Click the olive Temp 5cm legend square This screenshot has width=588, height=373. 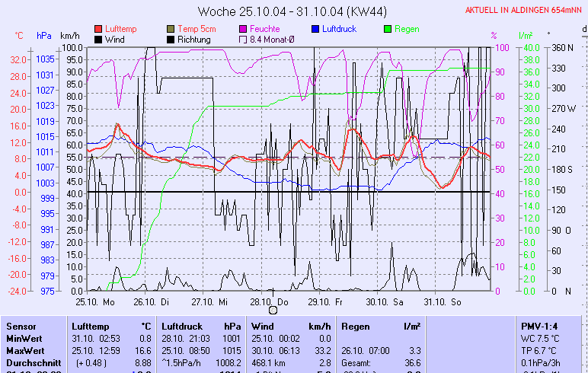click(x=171, y=29)
